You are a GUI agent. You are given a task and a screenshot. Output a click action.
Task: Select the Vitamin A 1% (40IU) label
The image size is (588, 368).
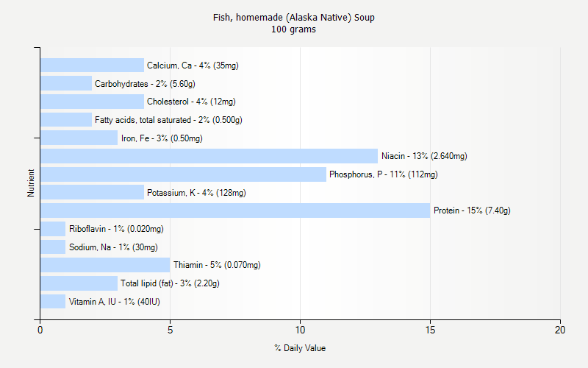pos(114,302)
